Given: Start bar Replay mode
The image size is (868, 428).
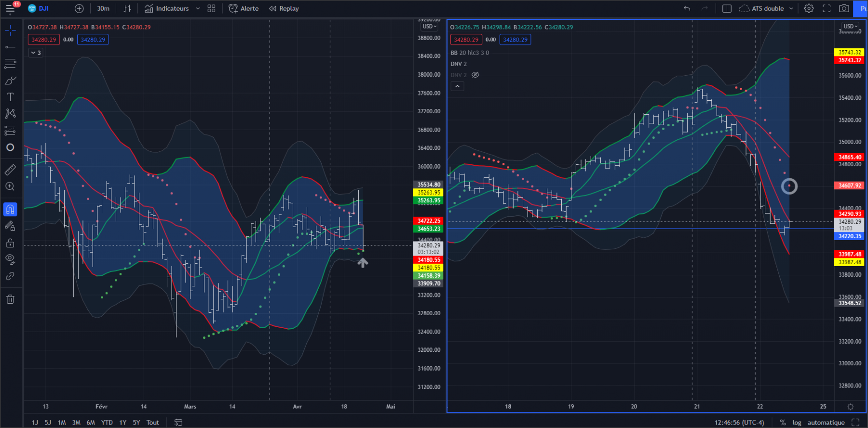Looking at the screenshot, I should click(284, 9).
